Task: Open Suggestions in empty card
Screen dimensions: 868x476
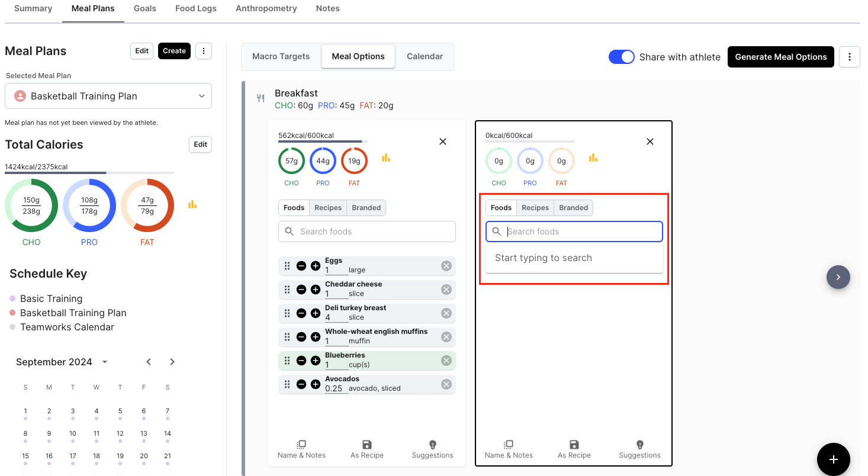Action: point(640,449)
